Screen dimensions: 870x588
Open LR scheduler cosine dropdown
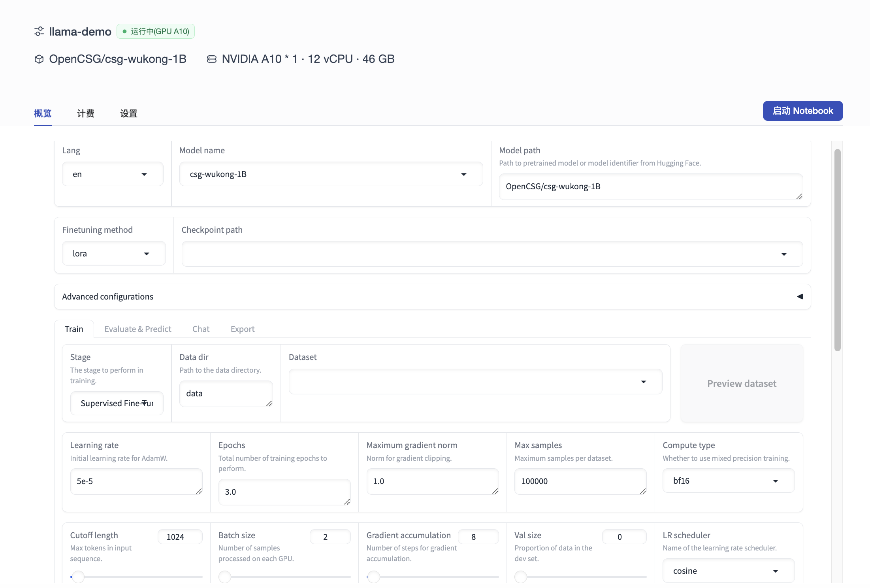[728, 571]
